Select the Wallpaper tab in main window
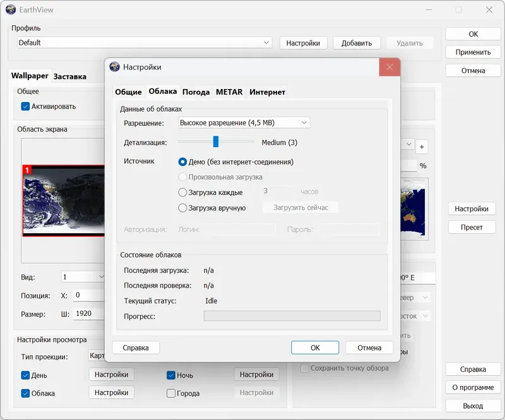Screen dimensions: 505x420 point(30,76)
